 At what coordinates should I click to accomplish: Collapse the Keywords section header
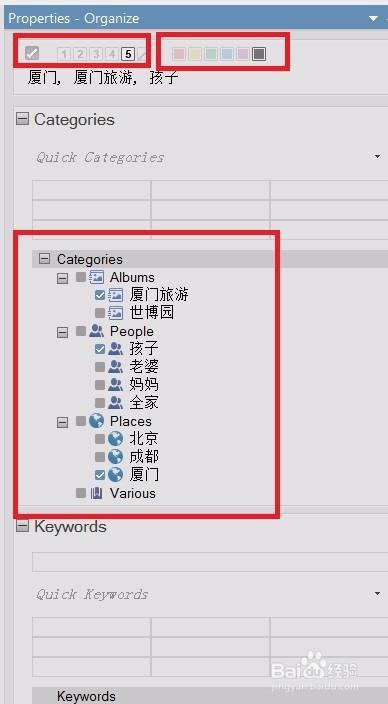pos(22,526)
